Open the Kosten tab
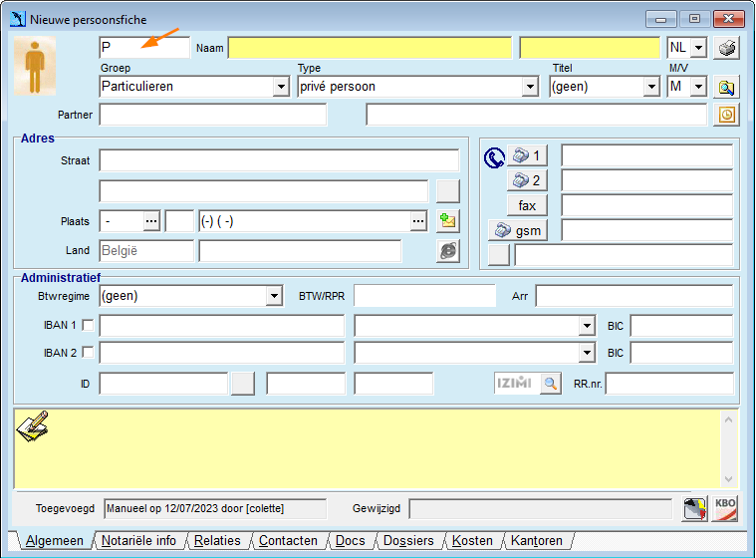Screen dimensions: 756x558 click(472, 541)
